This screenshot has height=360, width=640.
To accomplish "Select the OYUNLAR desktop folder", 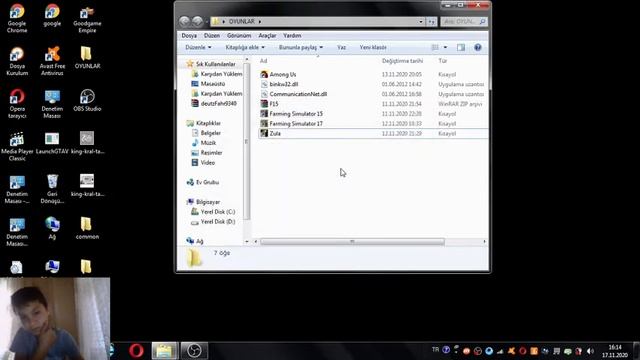I will (87, 58).
